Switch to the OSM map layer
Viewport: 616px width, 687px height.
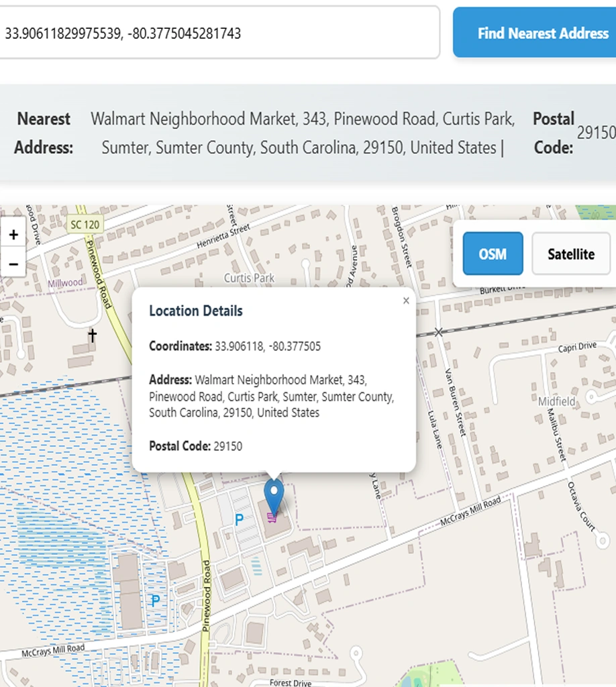(493, 254)
